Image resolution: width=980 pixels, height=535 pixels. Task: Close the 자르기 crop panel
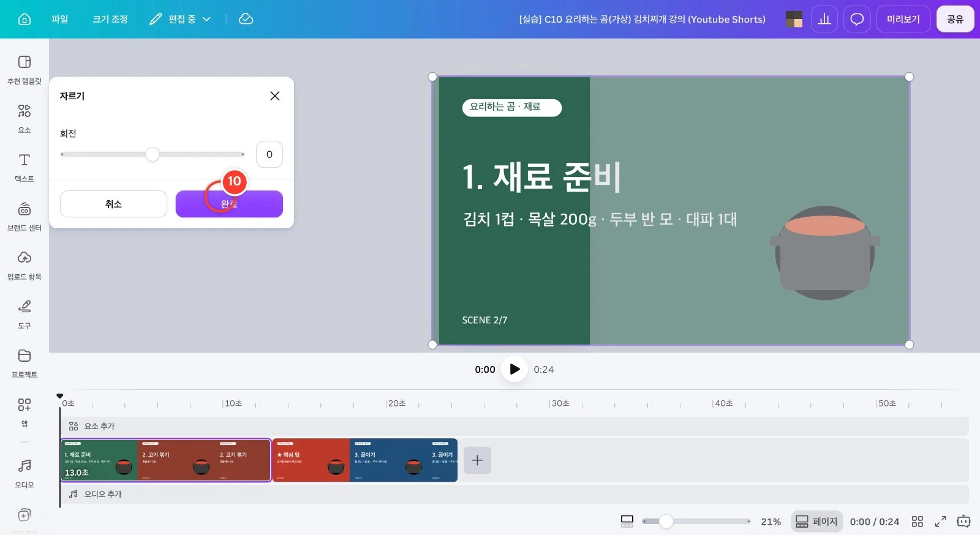[x=275, y=95]
